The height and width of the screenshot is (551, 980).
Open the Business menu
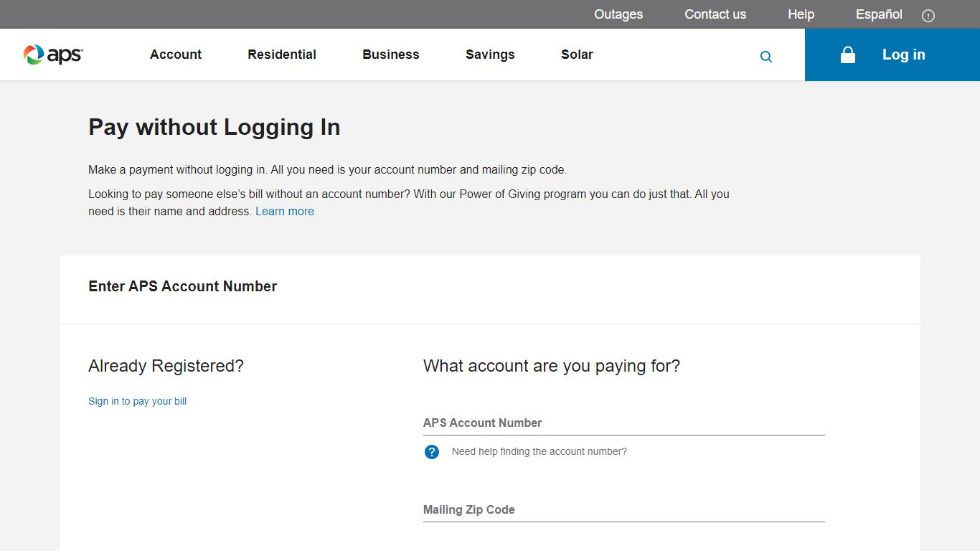[391, 55]
